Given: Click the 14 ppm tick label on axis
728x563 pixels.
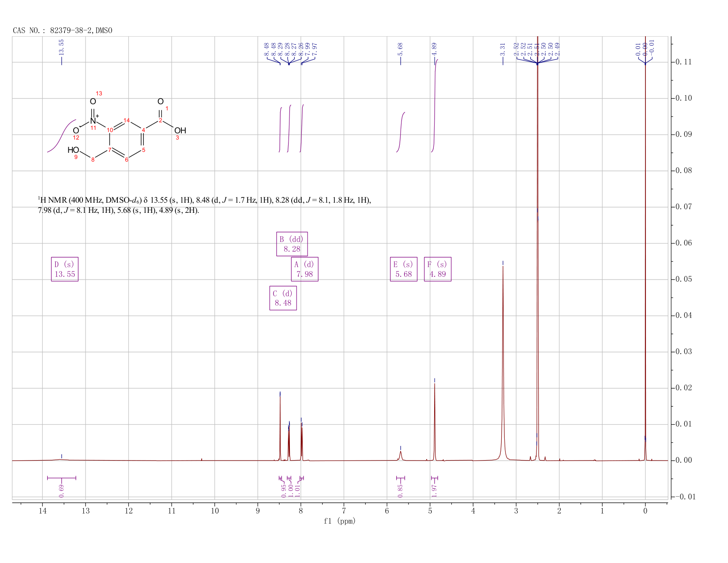Looking at the screenshot, I should pos(42,511).
